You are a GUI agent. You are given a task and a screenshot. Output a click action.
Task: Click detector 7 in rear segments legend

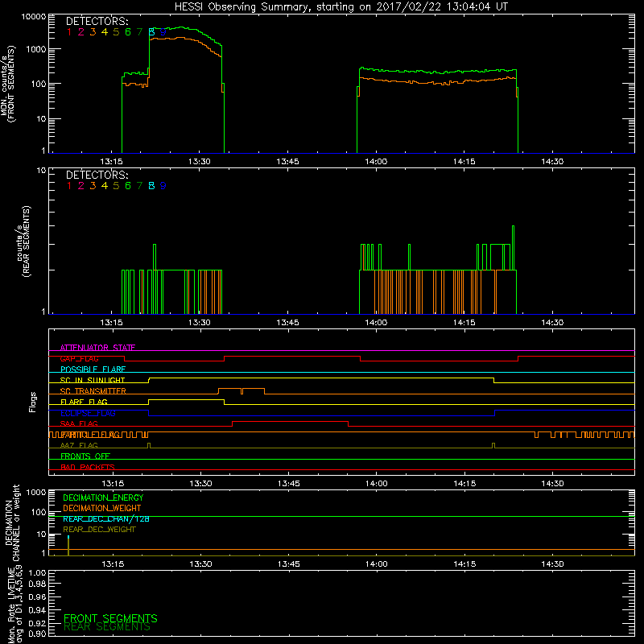coord(139,186)
